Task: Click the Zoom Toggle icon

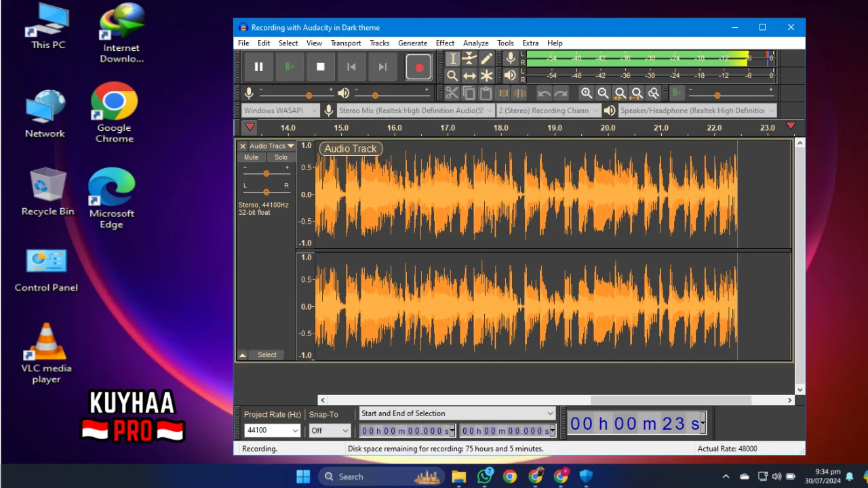Action: (654, 93)
